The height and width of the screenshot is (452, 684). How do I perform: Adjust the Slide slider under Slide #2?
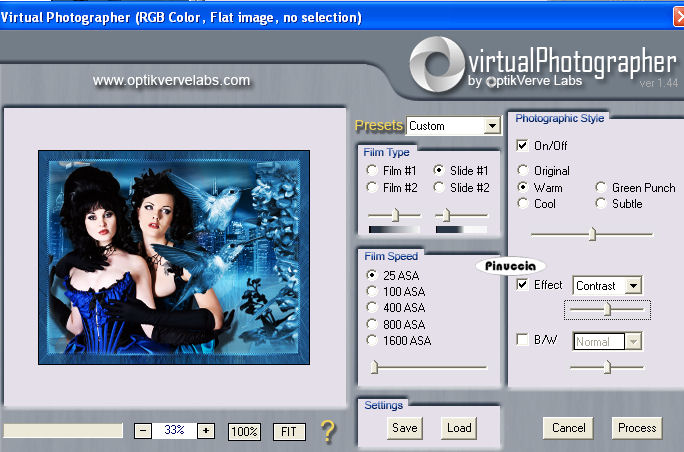coord(446,215)
